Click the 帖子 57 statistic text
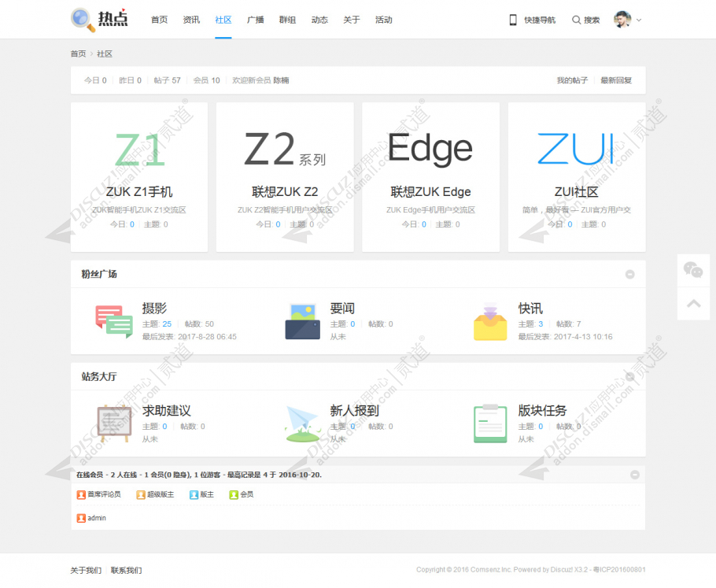 pyautogui.click(x=167, y=80)
